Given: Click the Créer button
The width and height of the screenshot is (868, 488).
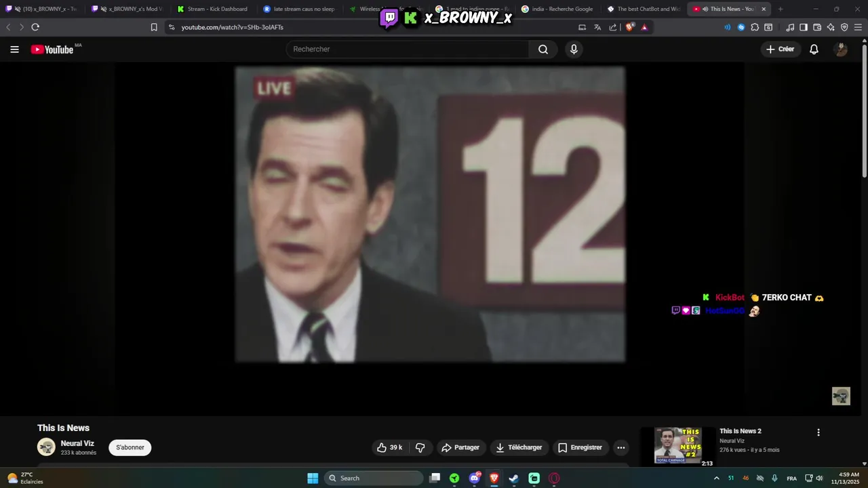Looking at the screenshot, I should (780, 49).
